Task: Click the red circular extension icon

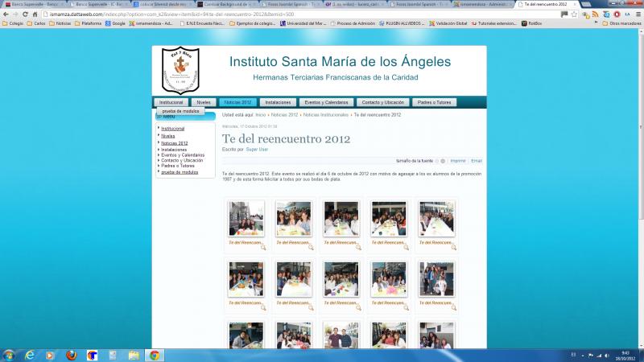Action: [x=617, y=14]
